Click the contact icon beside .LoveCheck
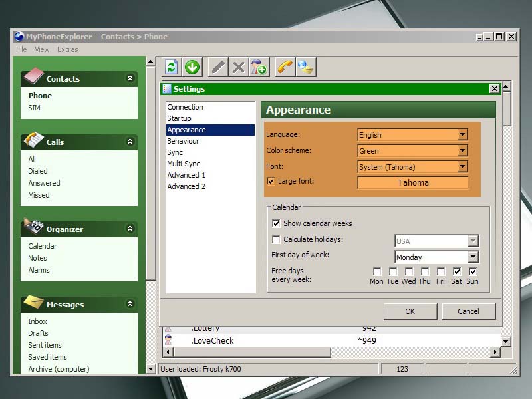This screenshot has width=532, height=399. 168,340
